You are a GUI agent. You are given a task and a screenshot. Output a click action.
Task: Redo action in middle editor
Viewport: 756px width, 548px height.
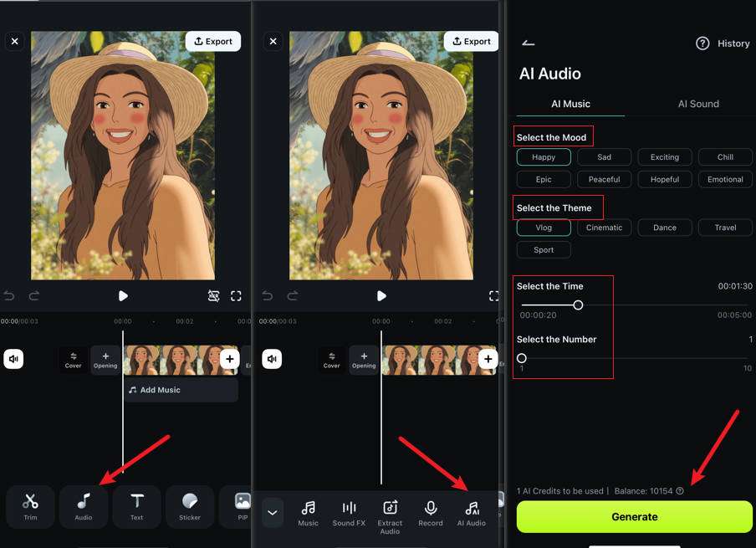(x=292, y=295)
